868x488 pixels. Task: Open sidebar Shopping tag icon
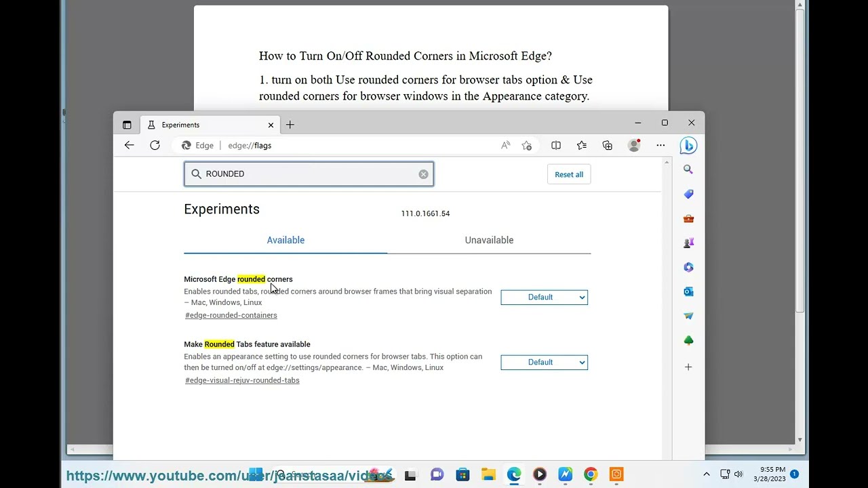click(688, 194)
